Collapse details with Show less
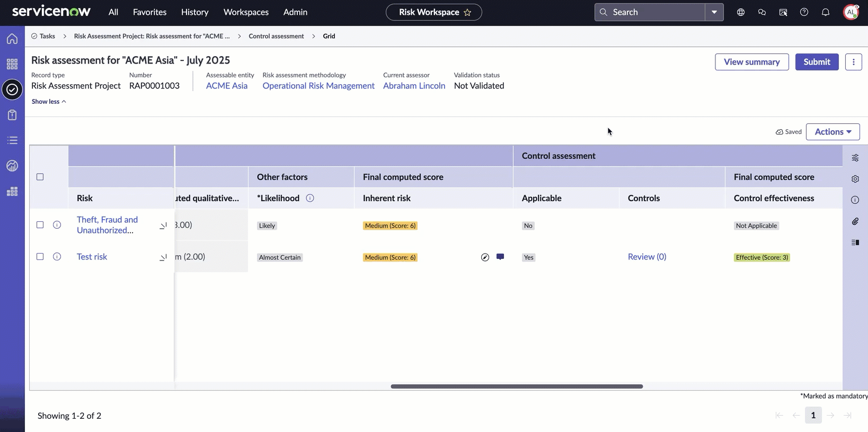The image size is (868, 432). 49,102
